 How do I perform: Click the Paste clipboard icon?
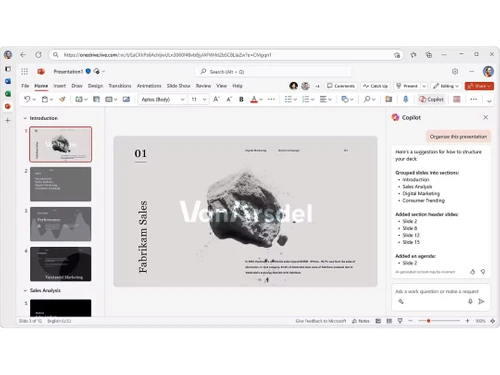click(x=45, y=99)
